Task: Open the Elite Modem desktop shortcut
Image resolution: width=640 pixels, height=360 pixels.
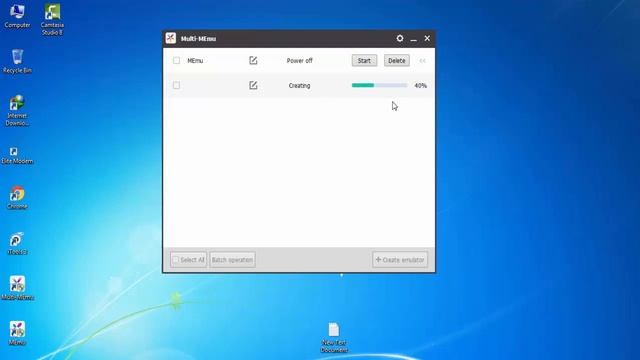Action: click(x=17, y=156)
